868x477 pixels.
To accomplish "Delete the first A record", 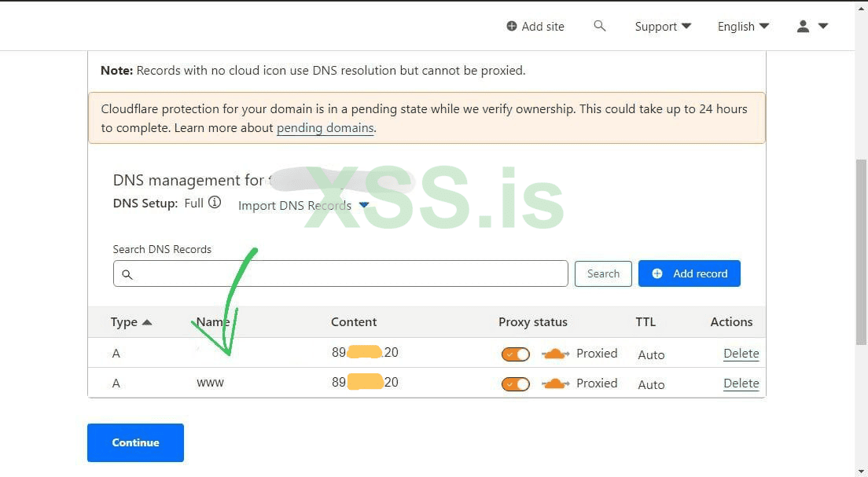I will click(741, 354).
